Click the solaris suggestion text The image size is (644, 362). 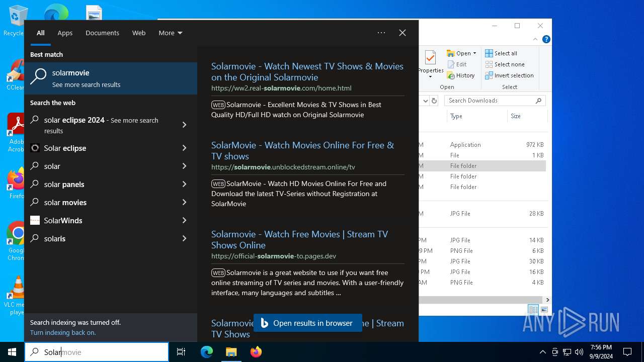[55, 238]
